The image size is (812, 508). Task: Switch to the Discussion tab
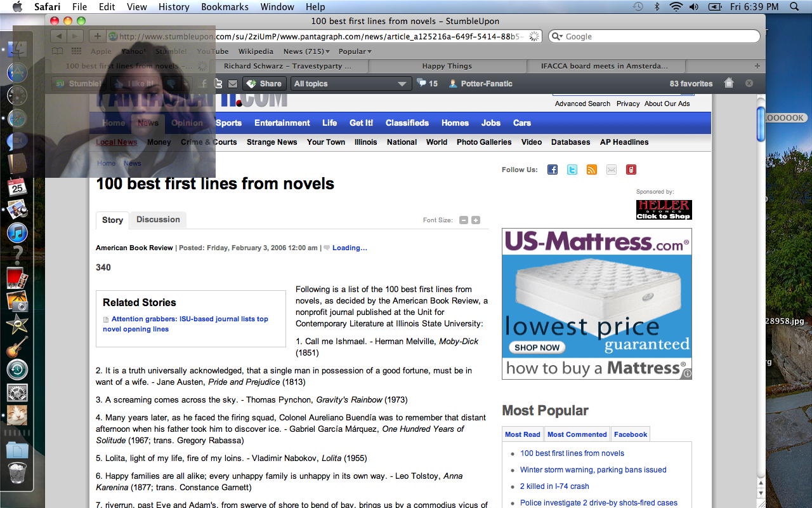coord(158,220)
